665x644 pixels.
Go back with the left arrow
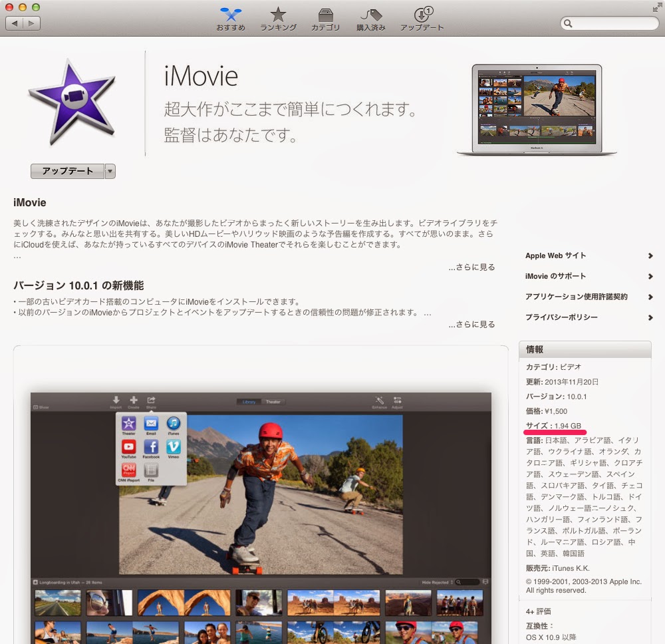pos(15,23)
